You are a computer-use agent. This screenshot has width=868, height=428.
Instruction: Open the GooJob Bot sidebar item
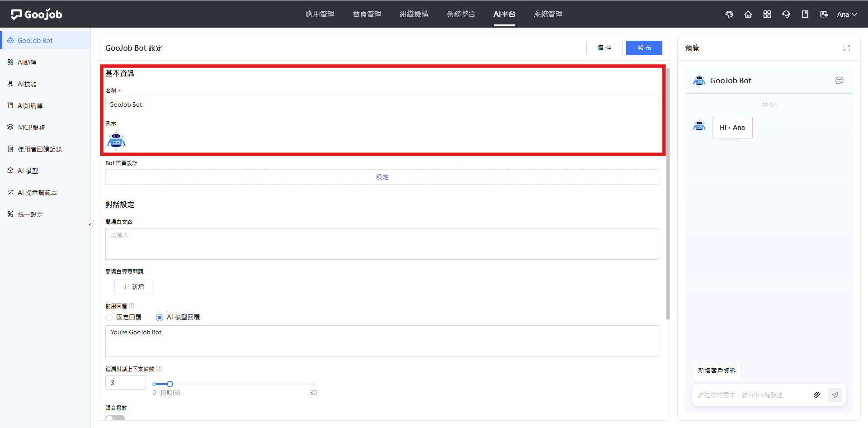click(x=45, y=40)
